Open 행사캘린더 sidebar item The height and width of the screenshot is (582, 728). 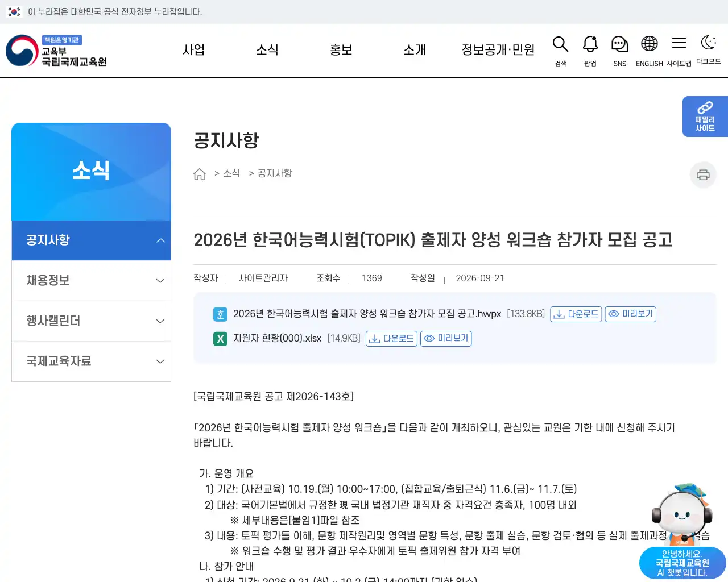point(91,321)
